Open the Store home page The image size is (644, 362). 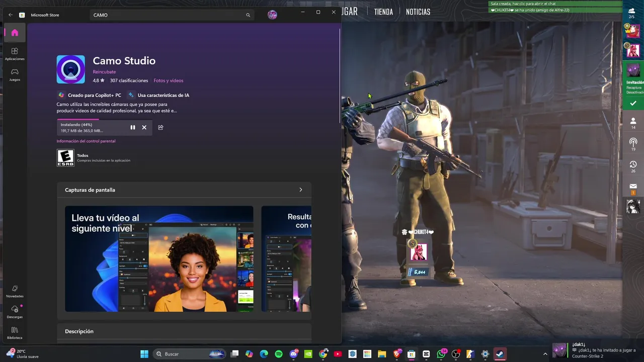click(x=15, y=33)
